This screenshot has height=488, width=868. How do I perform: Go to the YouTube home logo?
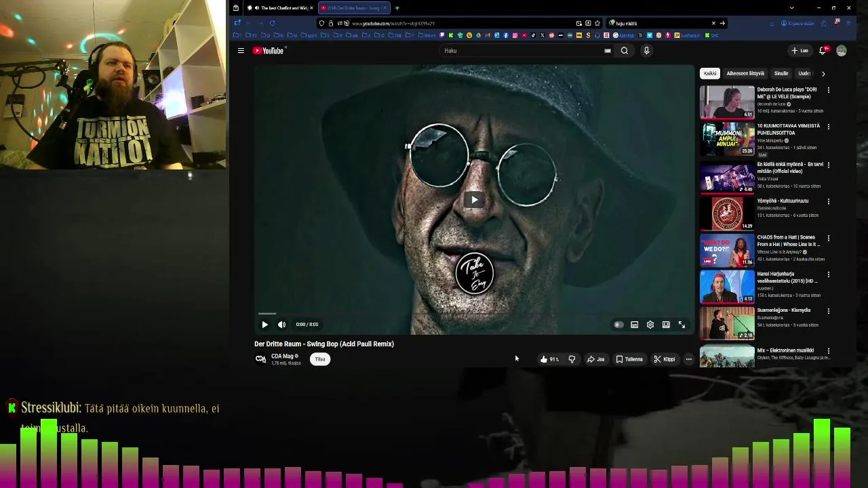tap(269, 51)
